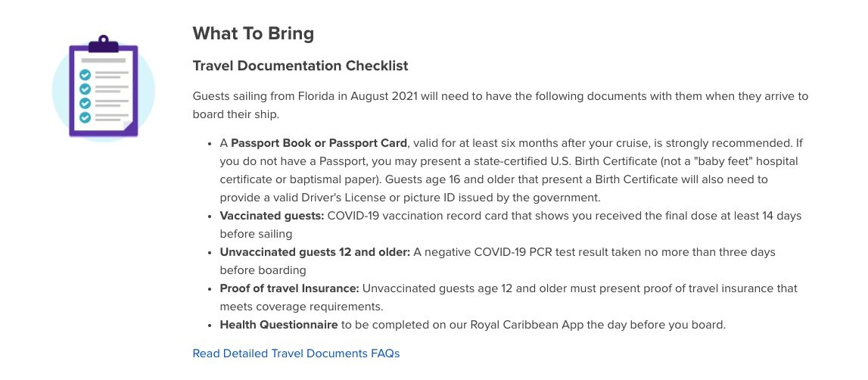Click the What To Bring heading
The height and width of the screenshot is (380, 868).
click(x=254, y=33)
